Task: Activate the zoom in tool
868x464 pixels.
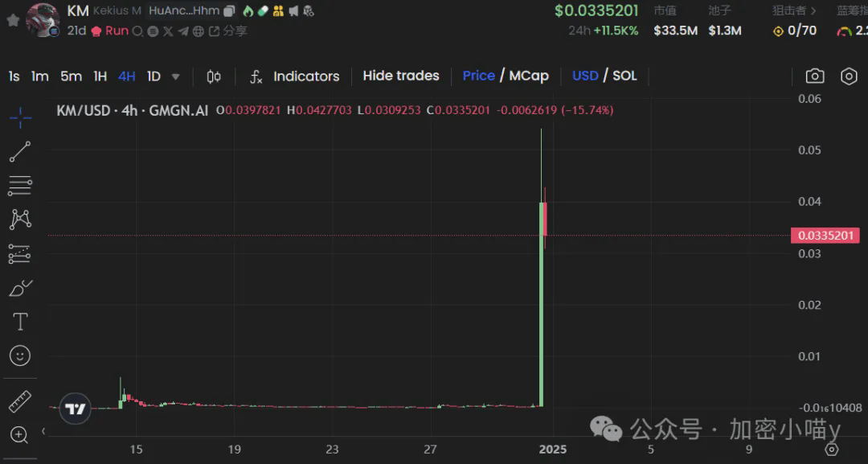Action: (19, 435)
